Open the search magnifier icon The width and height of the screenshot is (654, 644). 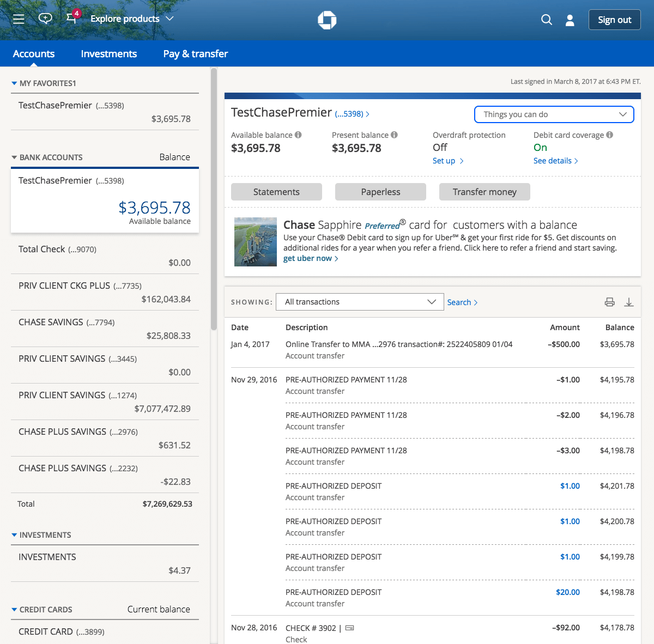click(547, 20)
